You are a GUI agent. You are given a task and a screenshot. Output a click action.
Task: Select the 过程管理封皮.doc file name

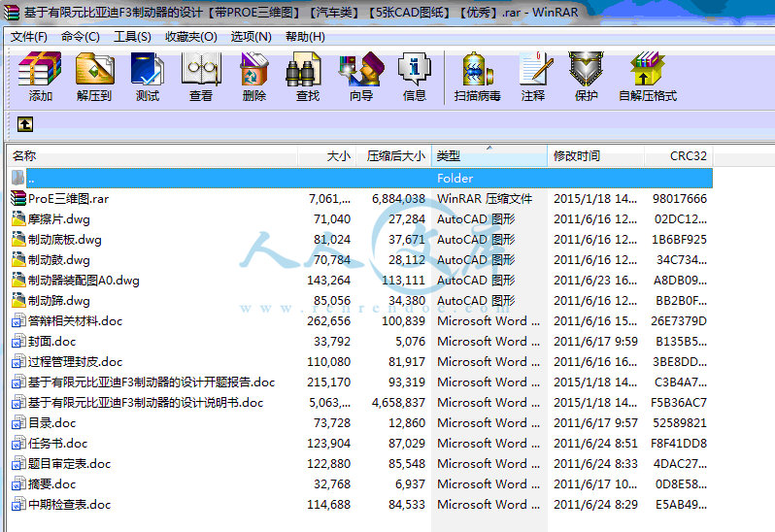coord(75,361)
